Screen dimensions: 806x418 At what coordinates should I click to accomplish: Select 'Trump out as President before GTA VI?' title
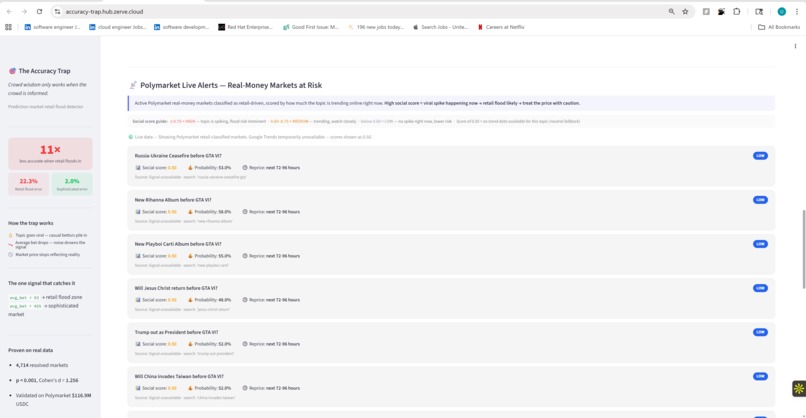[x=176, y=333]
